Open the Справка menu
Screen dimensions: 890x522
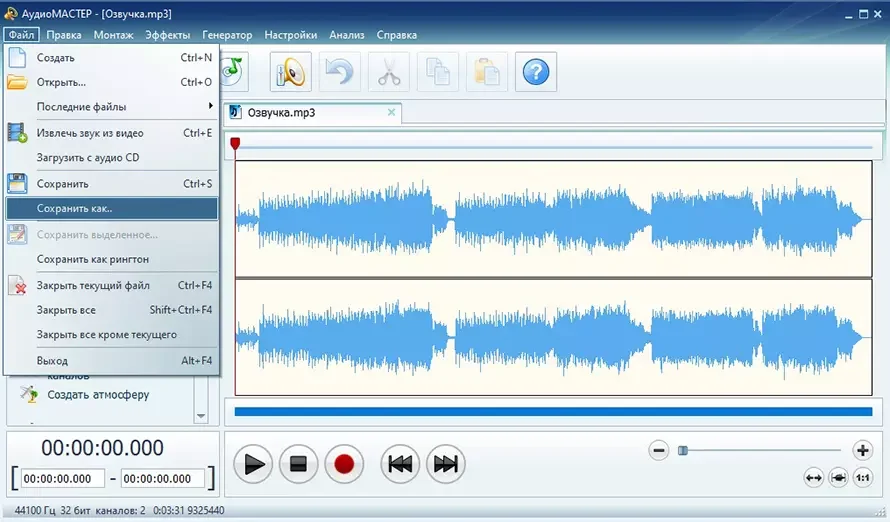click(397, 35)
